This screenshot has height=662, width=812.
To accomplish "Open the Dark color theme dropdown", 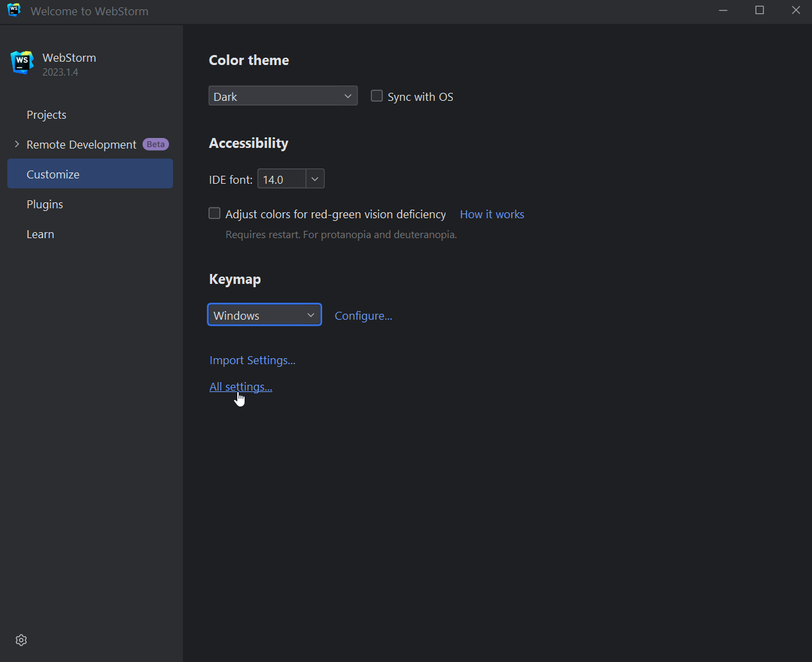I will tap(283, 96).
